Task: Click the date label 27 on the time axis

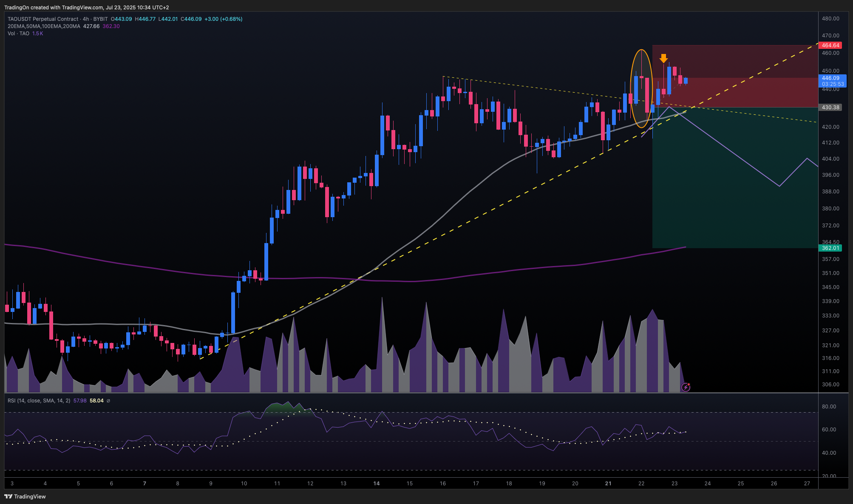Action: (807, 484)
